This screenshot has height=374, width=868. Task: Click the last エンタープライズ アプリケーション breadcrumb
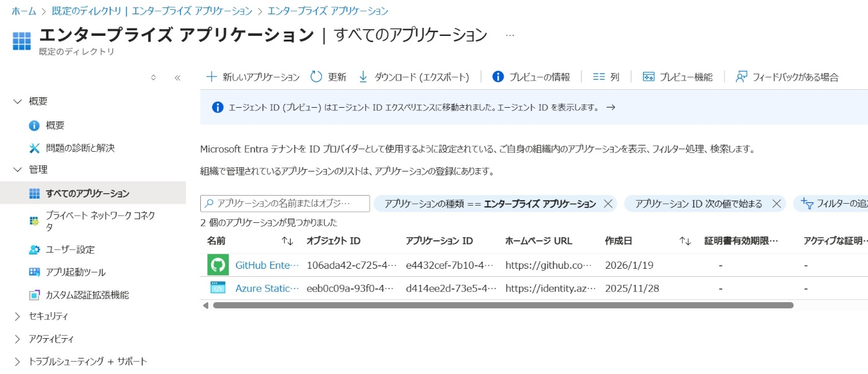(327, 11)
